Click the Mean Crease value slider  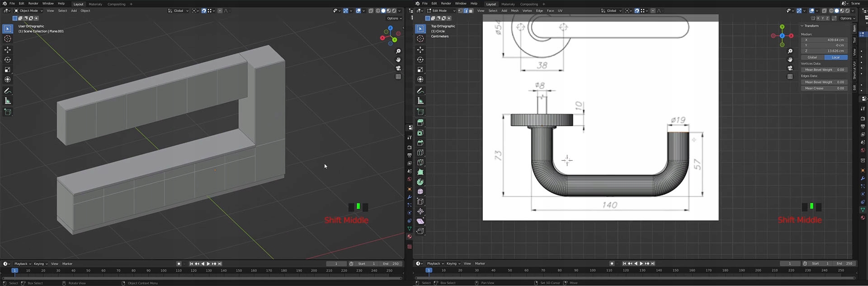(824, 88)
